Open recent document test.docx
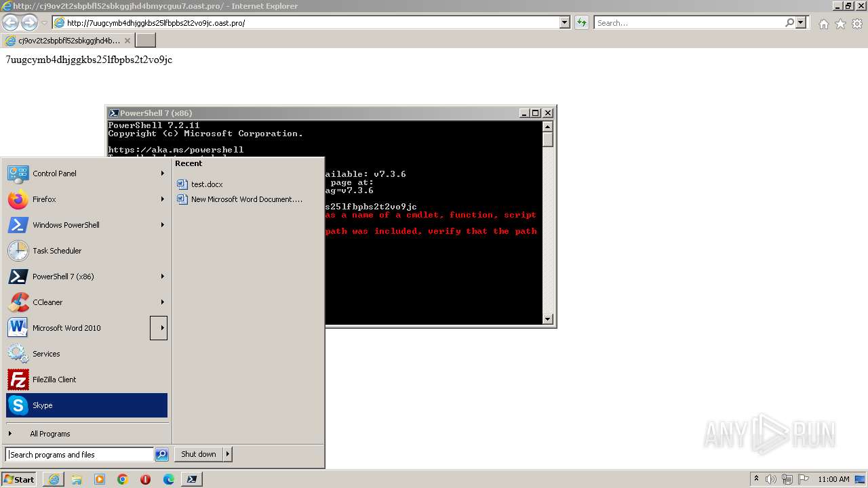Screen dimensions: 868x488 pyautogui.click(x=207, y=184)
